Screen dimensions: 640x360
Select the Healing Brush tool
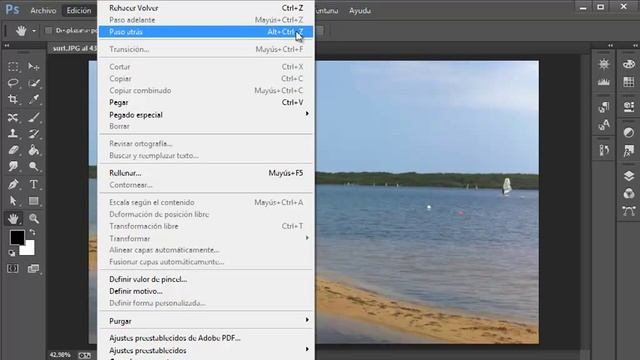[13, 118]
